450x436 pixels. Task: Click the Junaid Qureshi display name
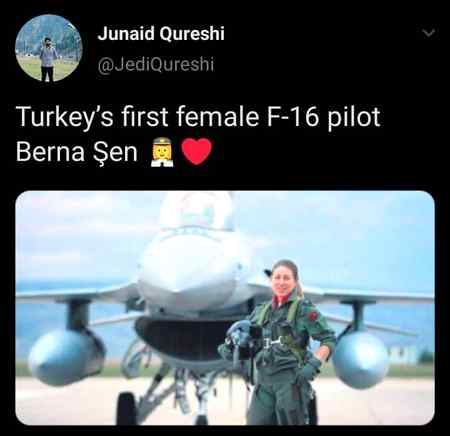coord(161,33)
